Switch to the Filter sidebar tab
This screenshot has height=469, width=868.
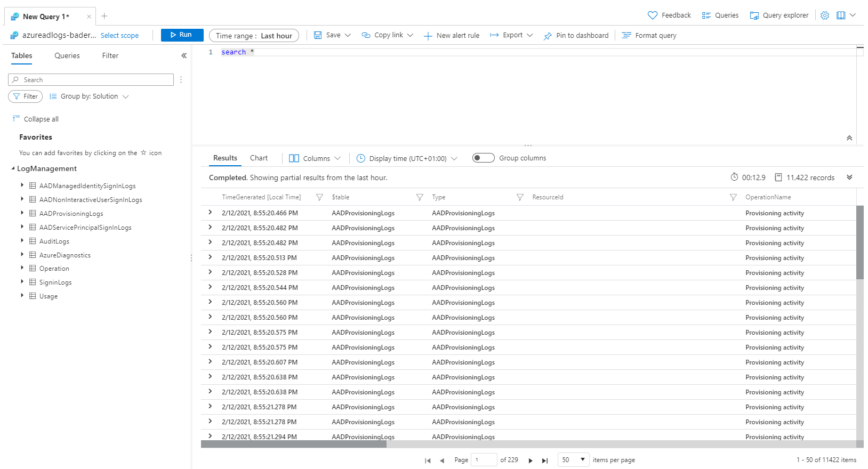click(x=110, y=55)
